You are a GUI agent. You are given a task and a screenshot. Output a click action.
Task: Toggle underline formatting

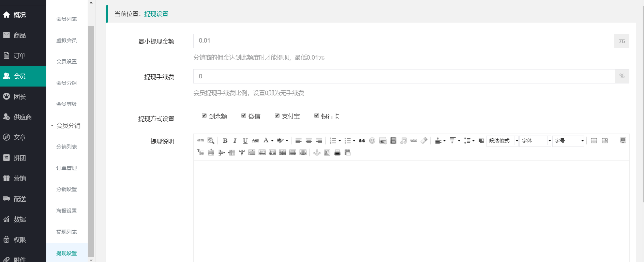pos(245,140)
